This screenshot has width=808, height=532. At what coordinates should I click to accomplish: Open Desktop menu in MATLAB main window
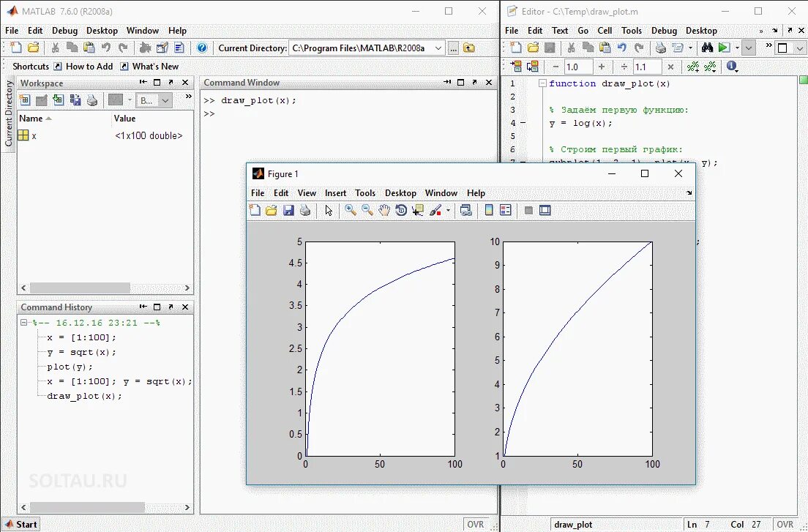[x=102, y=31]
